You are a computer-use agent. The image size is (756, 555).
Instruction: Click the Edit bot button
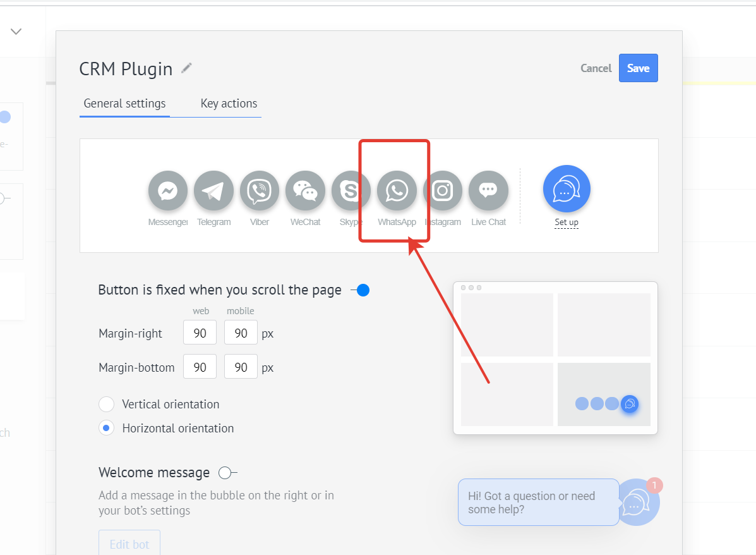point(129,544)
